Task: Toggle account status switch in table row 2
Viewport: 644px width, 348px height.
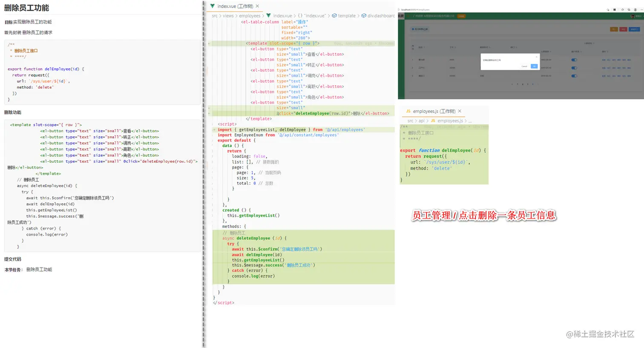Action: coord(574,68)
